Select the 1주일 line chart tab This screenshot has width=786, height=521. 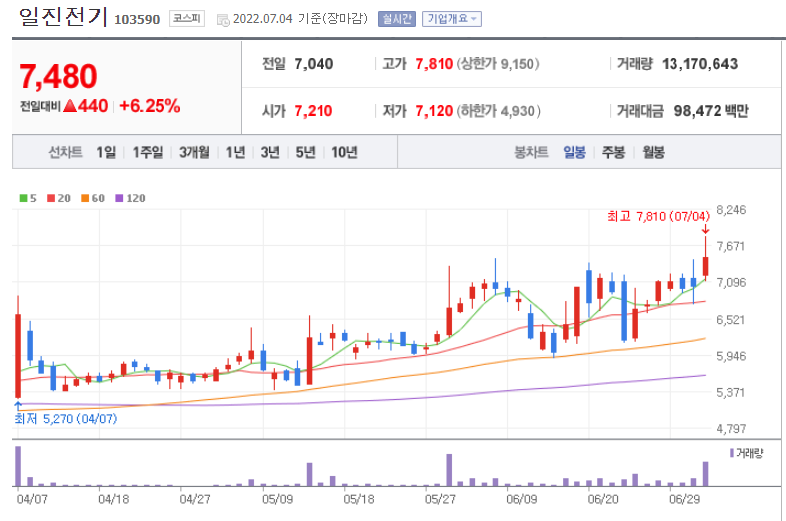coord(148,152)
